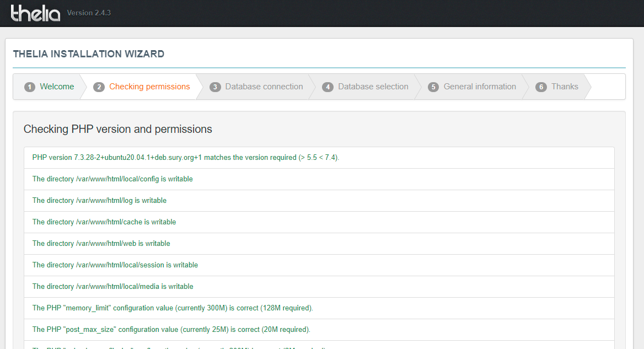
Task: Switch to the Database selection step
Action: click(373, 87)
